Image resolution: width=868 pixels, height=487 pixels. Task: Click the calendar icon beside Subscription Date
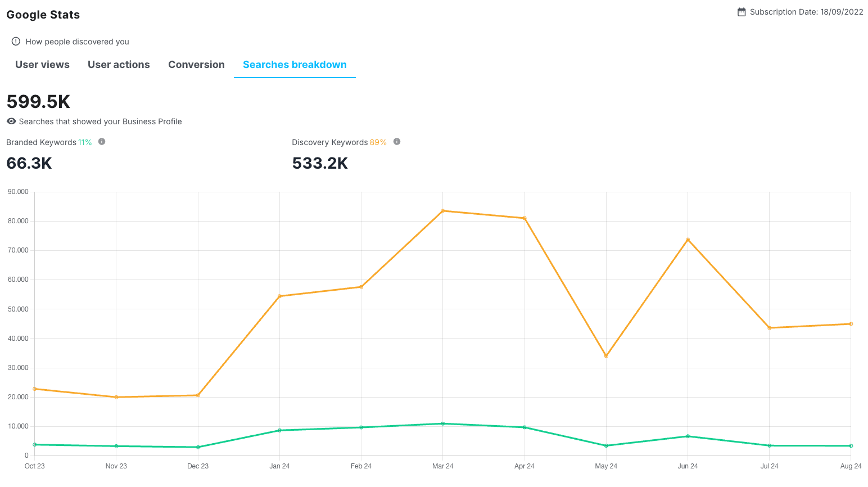[x=742, y=12]
